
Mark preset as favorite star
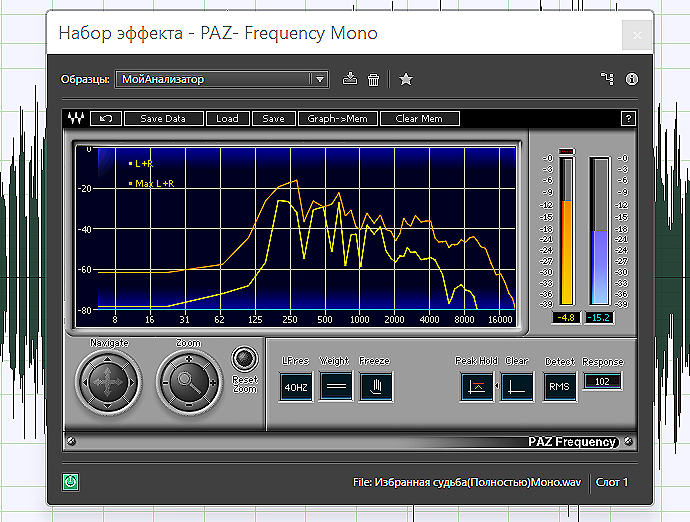(406, 79)
